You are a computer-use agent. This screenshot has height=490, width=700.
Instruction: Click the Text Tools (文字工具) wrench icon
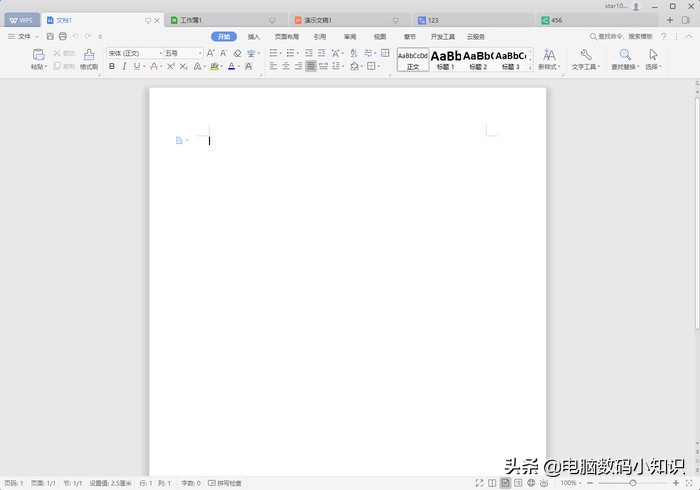point(585,56)
